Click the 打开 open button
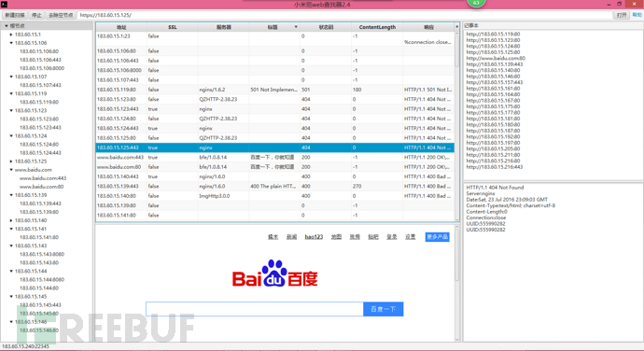Screen dimensions: 644x351 point(622,15)
